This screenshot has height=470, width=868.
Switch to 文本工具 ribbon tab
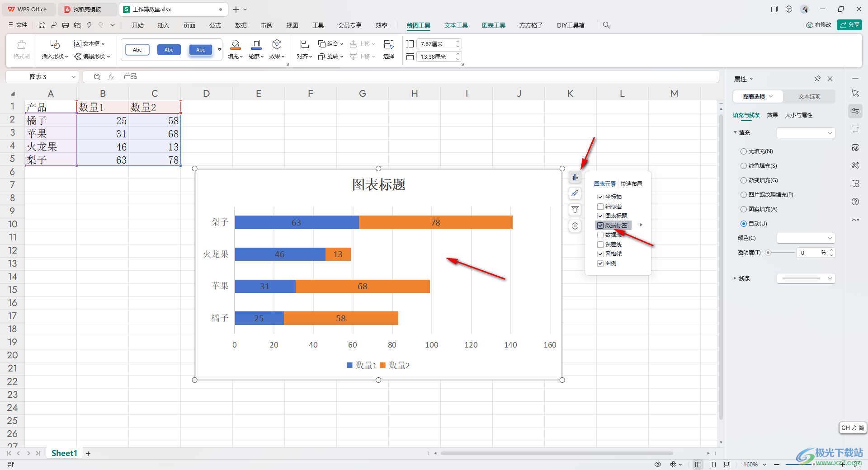[x=456, y=25]
